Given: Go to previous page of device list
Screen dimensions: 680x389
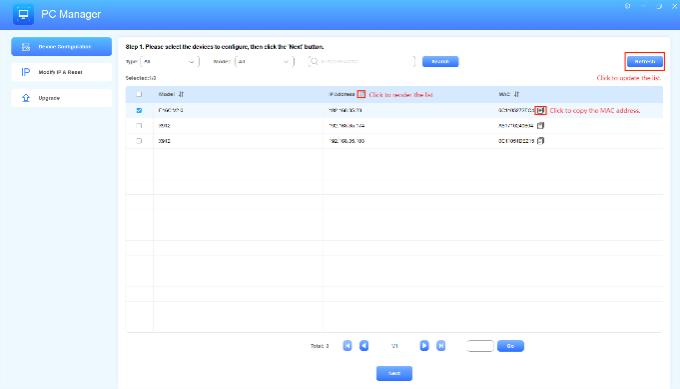Looking at the screenshot, I should 364,346.
